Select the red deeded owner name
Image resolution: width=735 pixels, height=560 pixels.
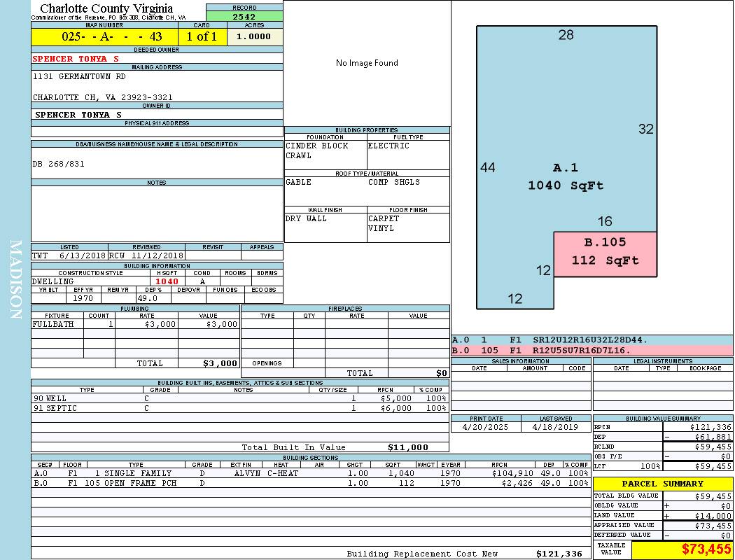coord(76,59)
